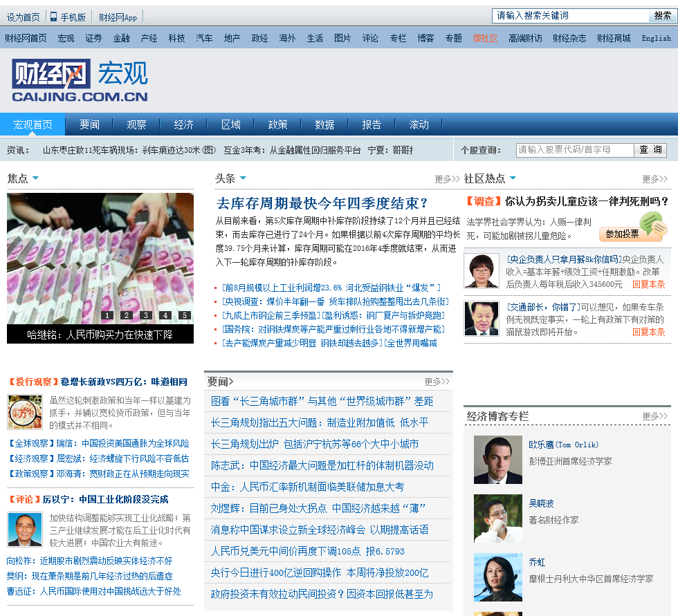Click 财经网App link
This screenshot has height=616, width=678.
coord(118,17)
